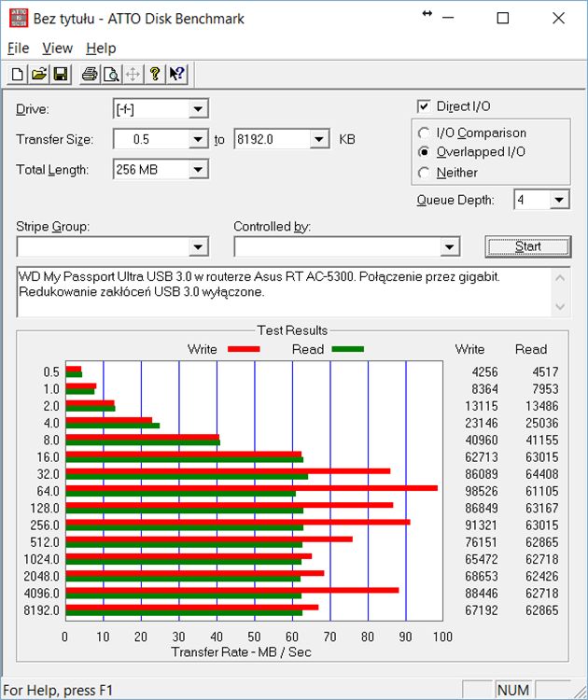
Task: Click the ATTO application icon in title bar
Action: pos(19,19)
